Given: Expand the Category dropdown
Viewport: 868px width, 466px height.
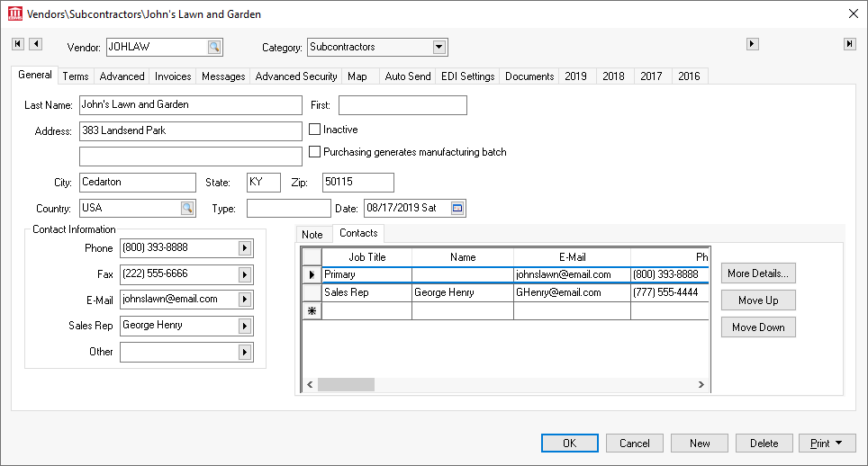Looking at the screenshot, I should pos(439,47).
